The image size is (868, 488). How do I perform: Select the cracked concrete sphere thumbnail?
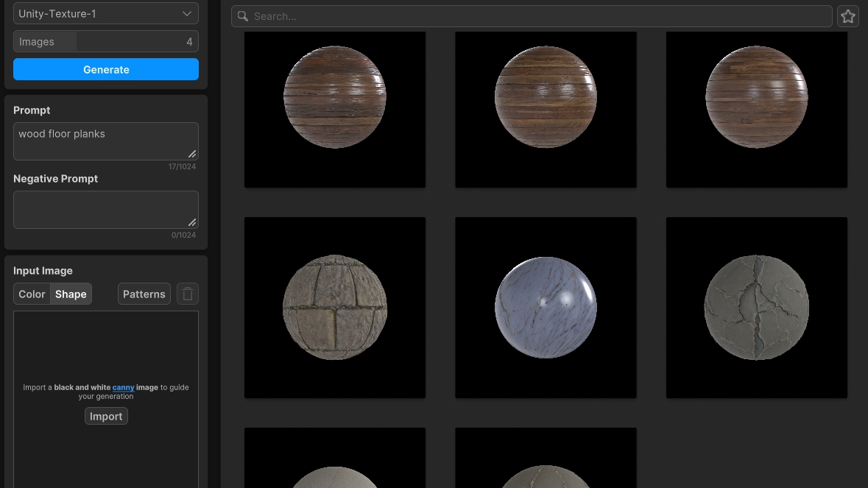coord(757,308)
